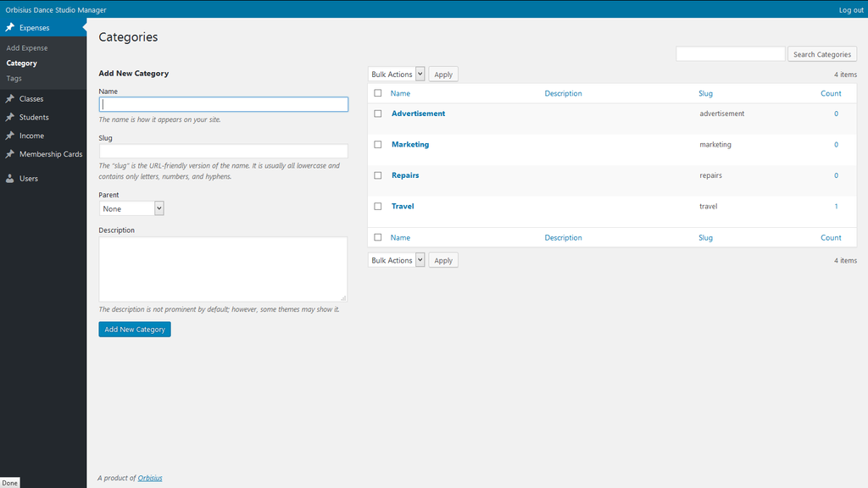Sort by Count in table footer

[x=831, y=238]
